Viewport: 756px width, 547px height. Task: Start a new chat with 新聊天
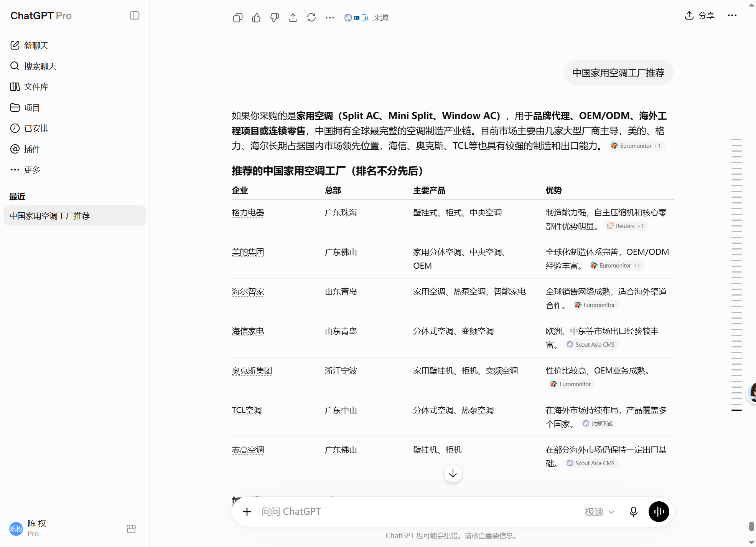coord(30,46)
